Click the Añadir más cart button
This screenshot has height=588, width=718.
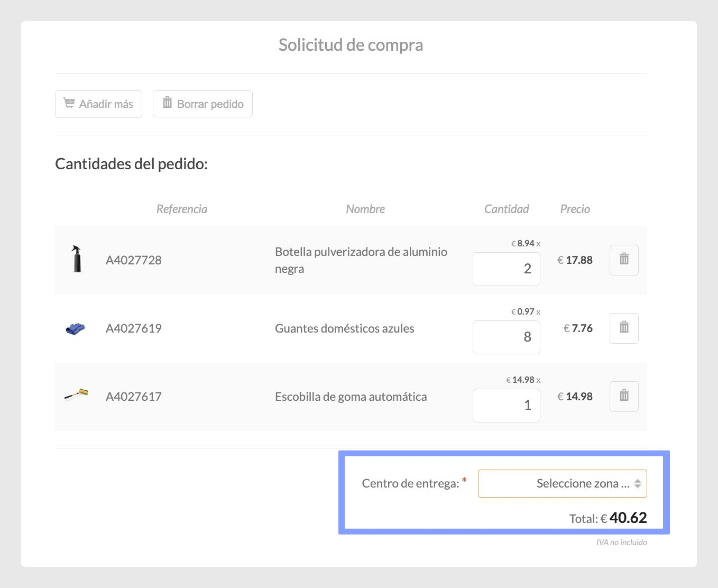(x=98, y=104)
